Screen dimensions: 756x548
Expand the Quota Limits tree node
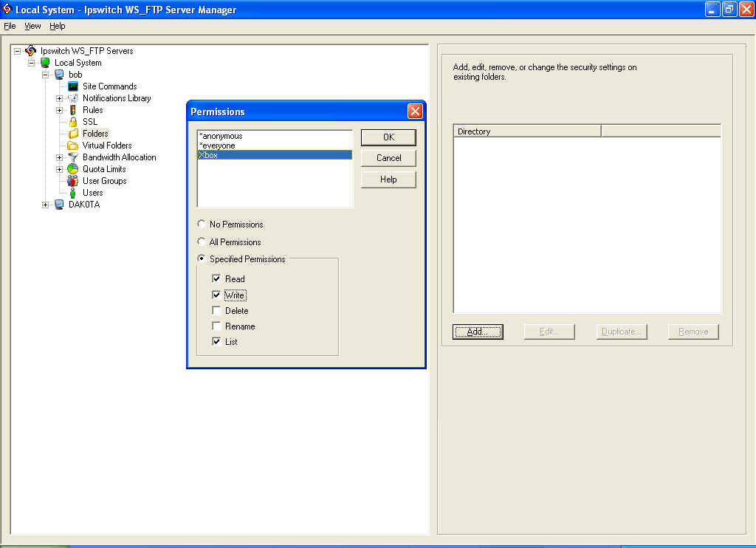(x=60, y=169)
